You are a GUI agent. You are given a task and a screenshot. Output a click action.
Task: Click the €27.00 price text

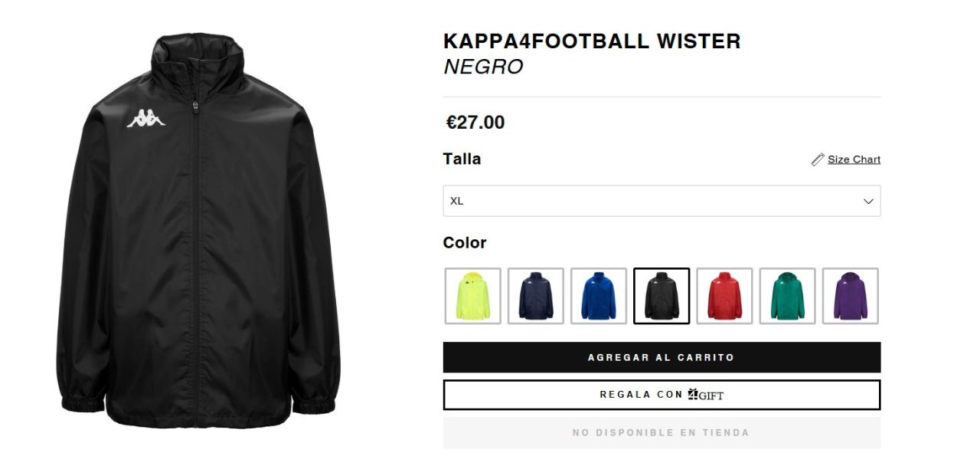click(x=475, y=123)
